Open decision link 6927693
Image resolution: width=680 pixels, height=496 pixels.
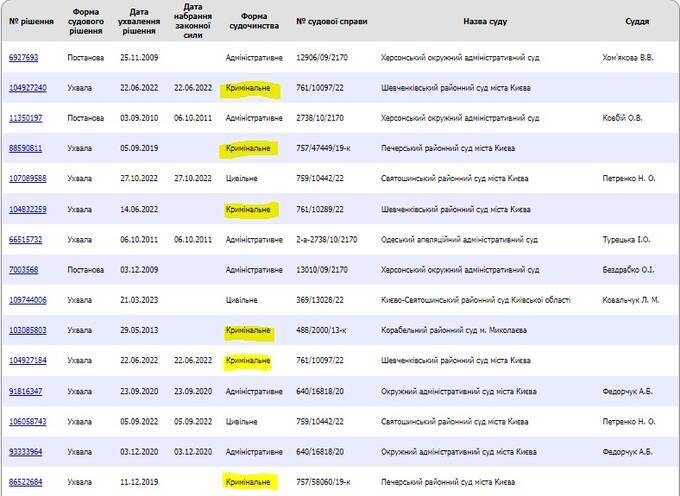click(x=23, y=58)
